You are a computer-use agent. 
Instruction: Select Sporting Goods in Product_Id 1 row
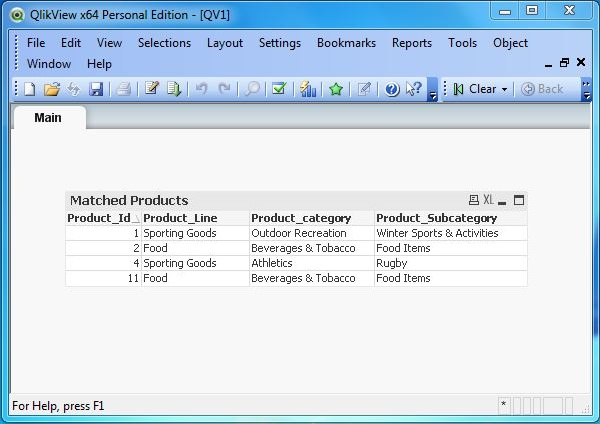(x=195, y=233)
